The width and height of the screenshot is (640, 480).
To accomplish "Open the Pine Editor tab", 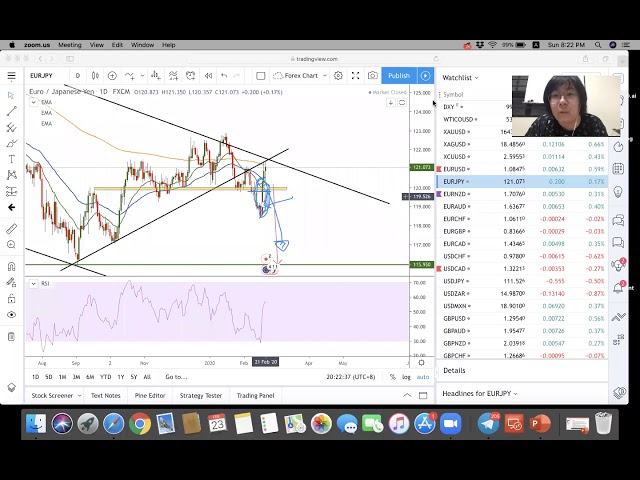I will 150,395.
